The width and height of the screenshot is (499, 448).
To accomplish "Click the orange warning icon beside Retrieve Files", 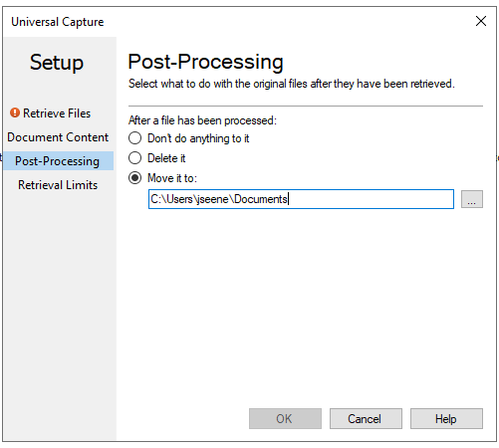I will coord(15,112).
